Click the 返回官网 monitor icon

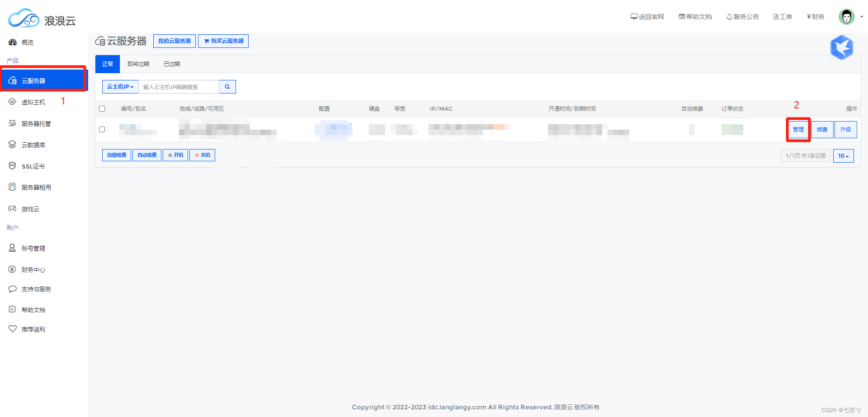coord(634,17)
